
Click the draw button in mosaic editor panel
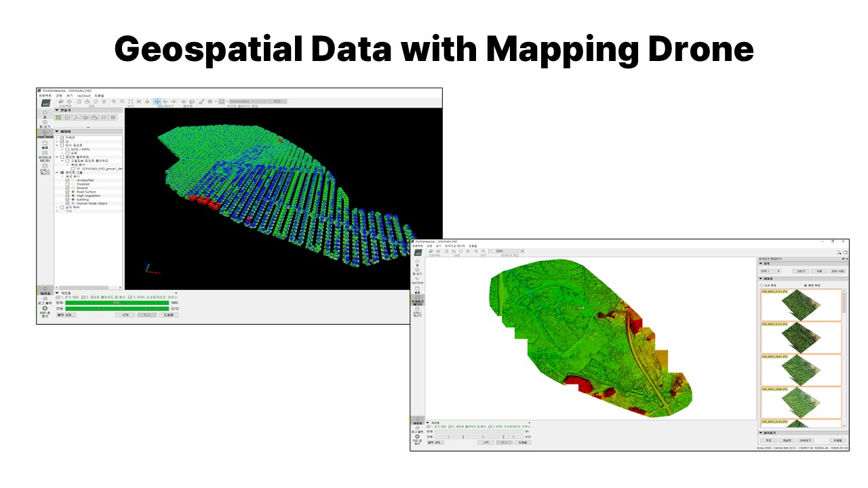coord(801,271)
